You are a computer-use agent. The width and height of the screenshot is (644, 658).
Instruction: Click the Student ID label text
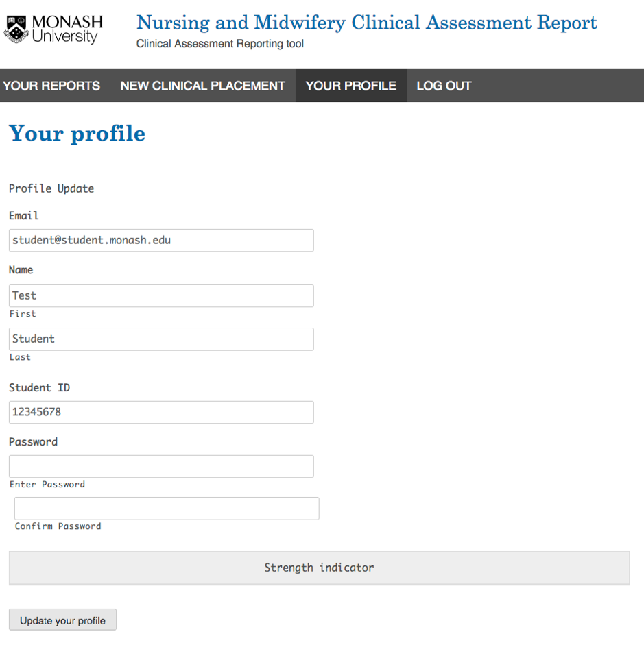click(x=39, y=387)
